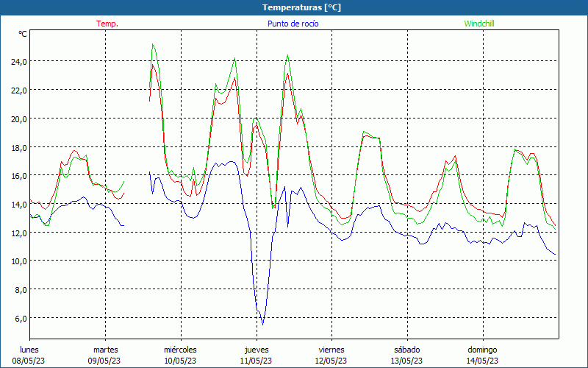Viewport: 588px width, 368px height.
Task: Click the blue dew point minimum near 6 on Thursday
Action: 262,325
